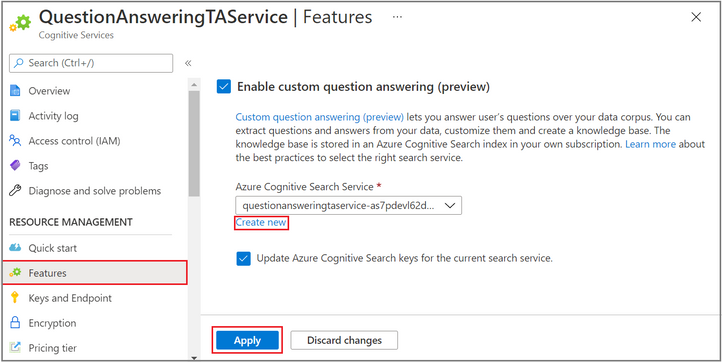Collapse the sidebar with double chevron
722x362 pixels.
(x=188, y=63)
